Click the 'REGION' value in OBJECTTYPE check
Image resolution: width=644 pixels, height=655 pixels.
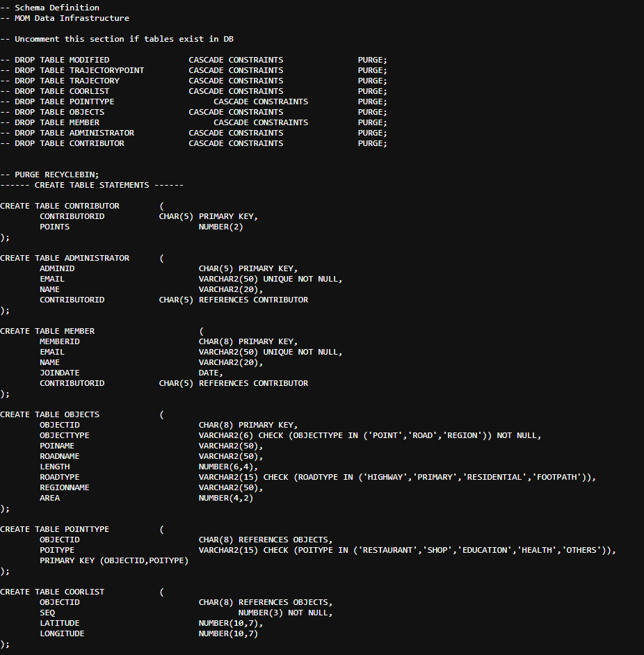(x=462, y=436)
